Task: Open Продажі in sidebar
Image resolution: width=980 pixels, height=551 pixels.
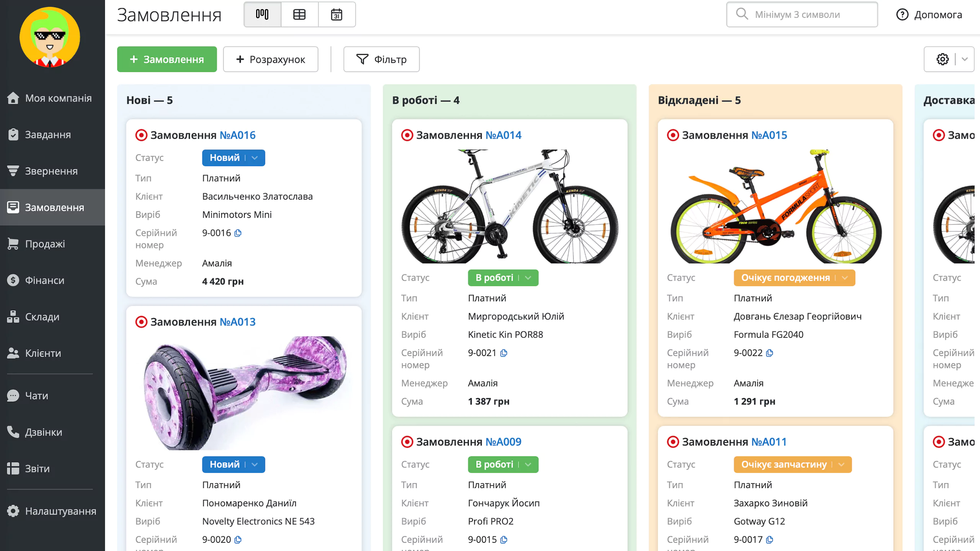Action: coord(52,244)
